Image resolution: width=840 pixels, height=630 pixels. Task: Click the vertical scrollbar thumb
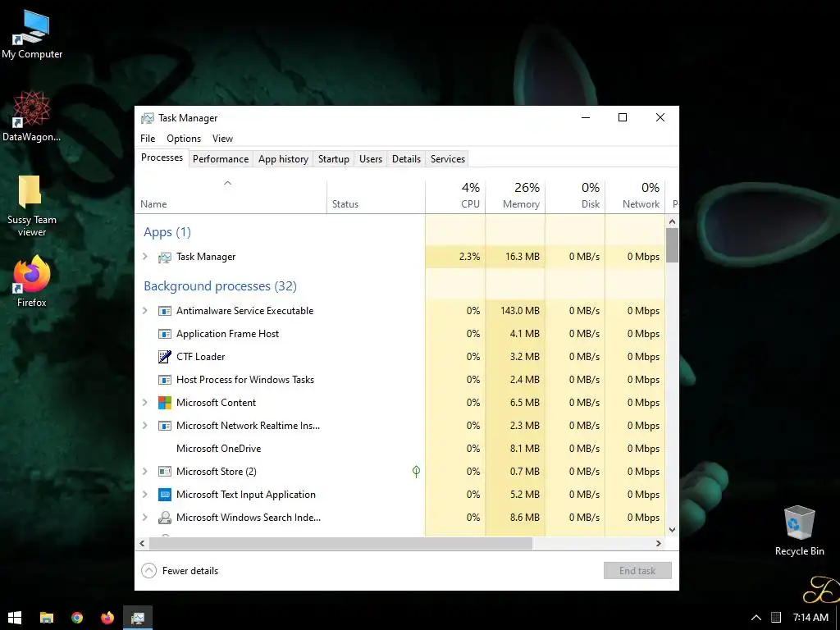673,245
